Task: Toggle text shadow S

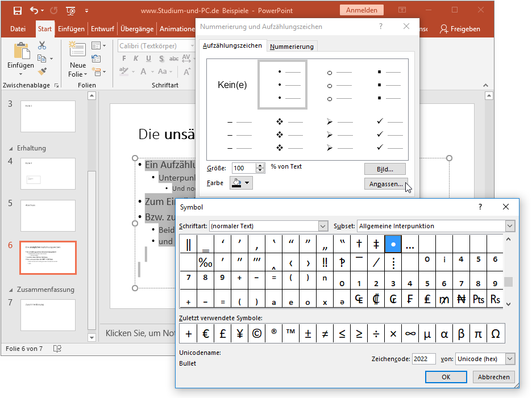Action: tap(161, 58)
